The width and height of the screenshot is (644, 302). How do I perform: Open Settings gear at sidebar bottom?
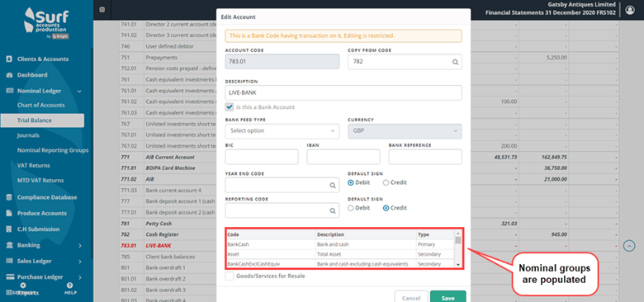(x=22, y=288)
